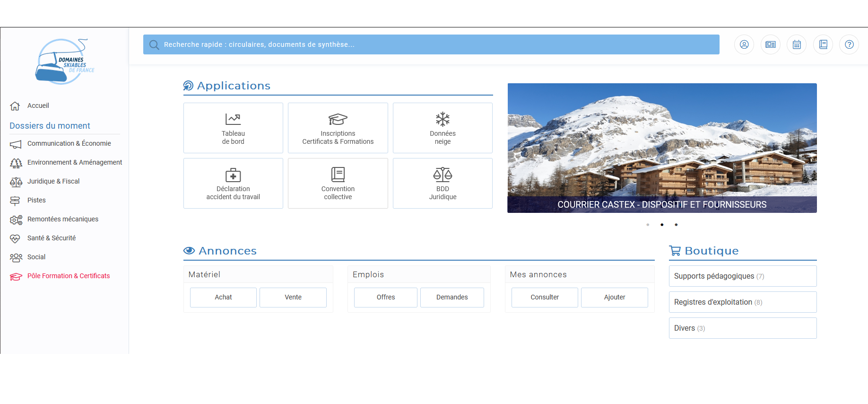Go to Accueil in the sidebar
Image resolution: width=868 pixels, height=404 pixels.
point(38,105)
